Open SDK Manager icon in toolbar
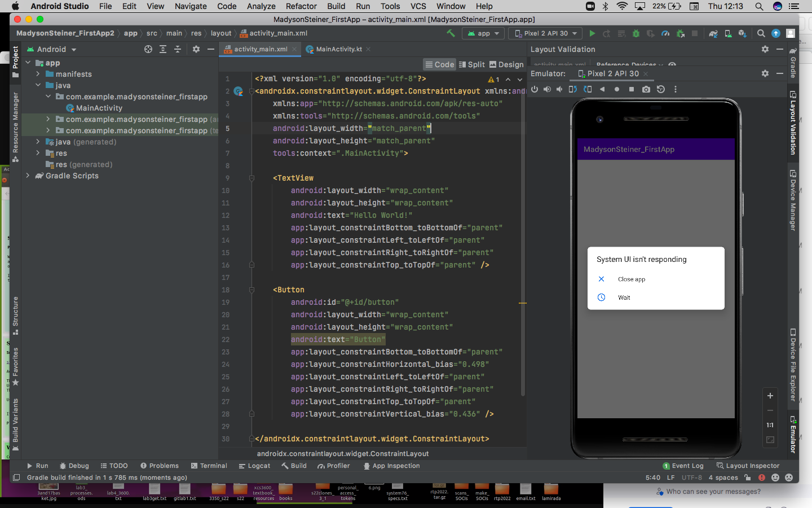Screen dimensions: 812x508 [743, 34]
